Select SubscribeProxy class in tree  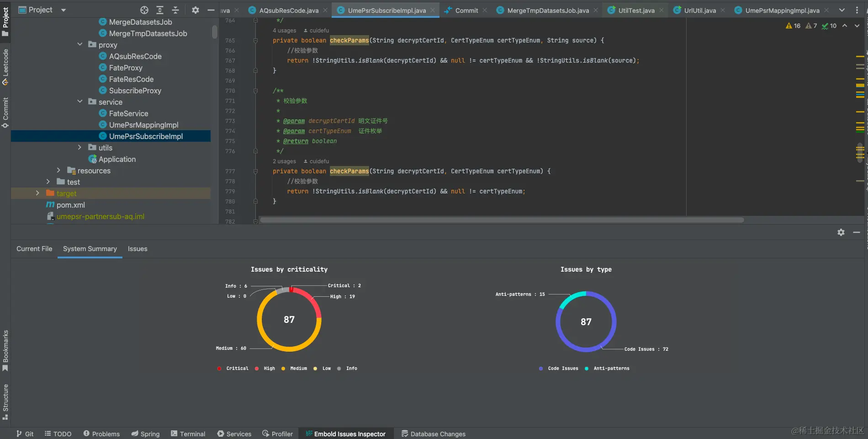pyautogui.click(x=135, y=91)
